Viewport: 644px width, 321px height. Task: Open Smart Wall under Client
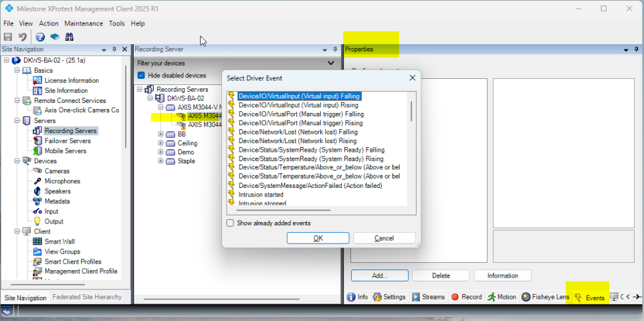(x=60, y=241)
